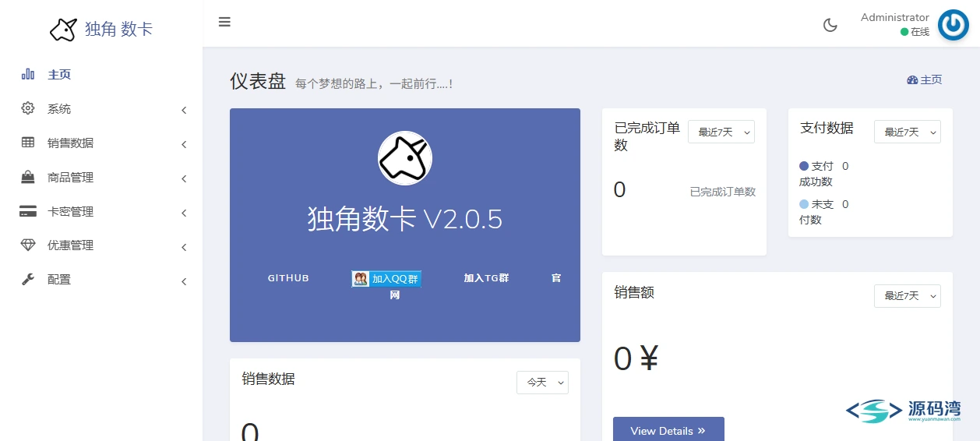980x441 pixels.
Task: Click the 销售额 card title
Action: click(634, 292)
